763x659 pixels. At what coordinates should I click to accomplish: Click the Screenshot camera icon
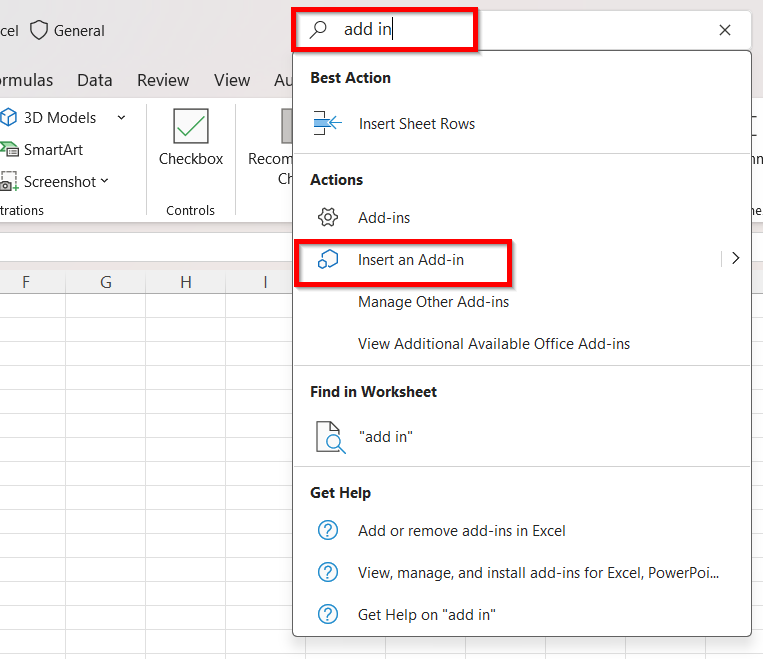click(9, 181)
